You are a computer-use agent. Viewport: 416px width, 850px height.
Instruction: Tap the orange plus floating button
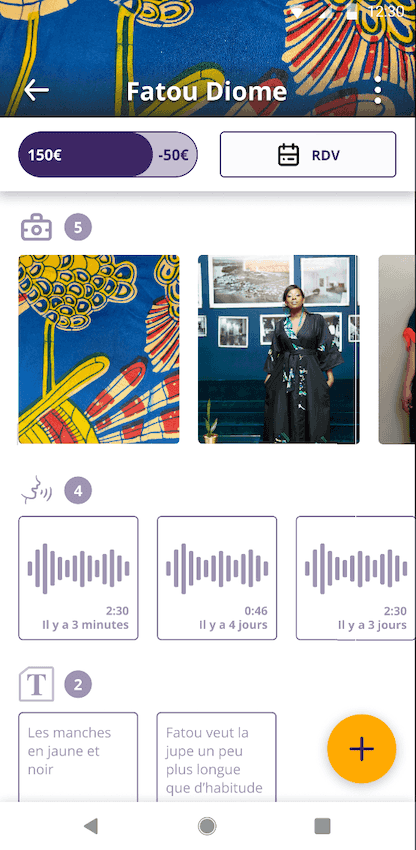(x=362, y=749)
